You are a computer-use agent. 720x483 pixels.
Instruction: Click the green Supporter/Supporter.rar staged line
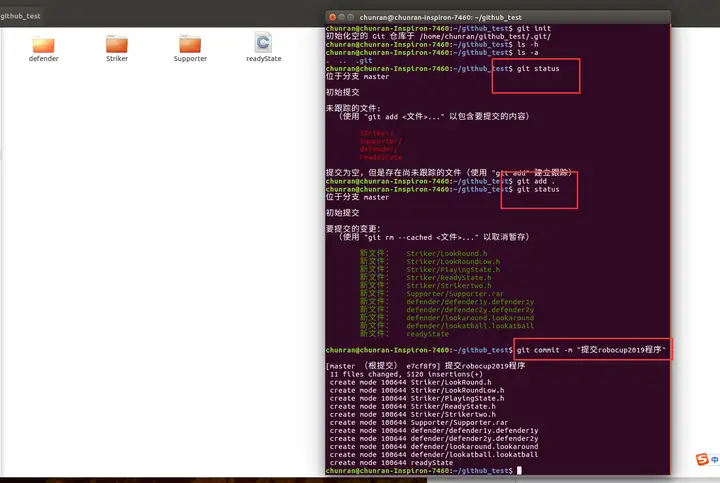(x=432, y=294)
